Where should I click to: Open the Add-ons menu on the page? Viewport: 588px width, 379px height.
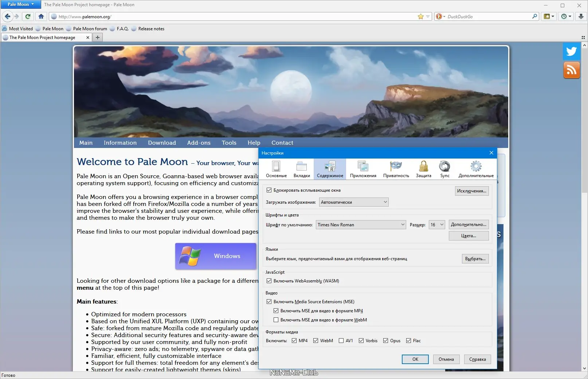pyautogui.click(x=199, y=143)
